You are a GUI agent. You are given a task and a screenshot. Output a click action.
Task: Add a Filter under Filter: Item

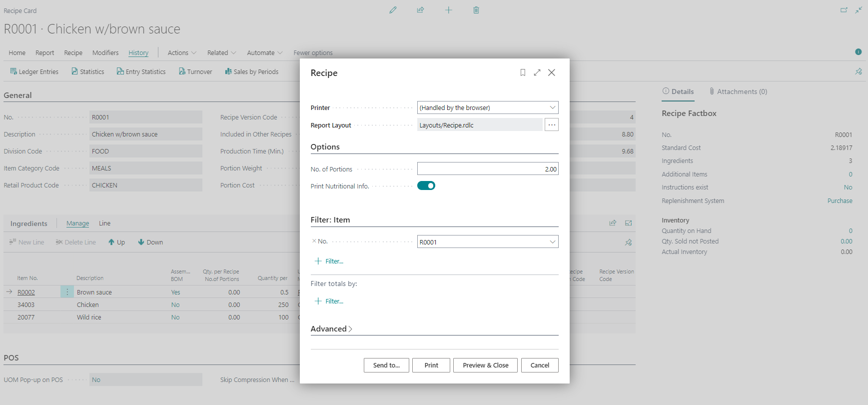[x=329, y=261]
